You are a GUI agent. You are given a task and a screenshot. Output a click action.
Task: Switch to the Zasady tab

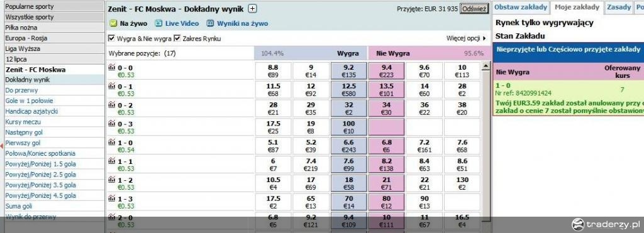pos(619,7)
